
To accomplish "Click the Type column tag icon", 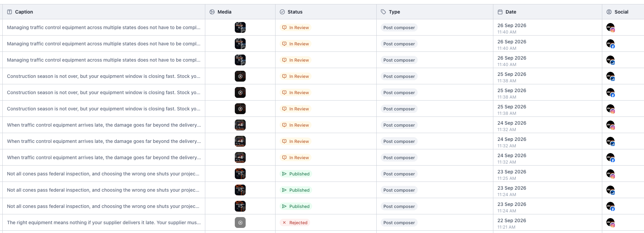I will 383,12.
